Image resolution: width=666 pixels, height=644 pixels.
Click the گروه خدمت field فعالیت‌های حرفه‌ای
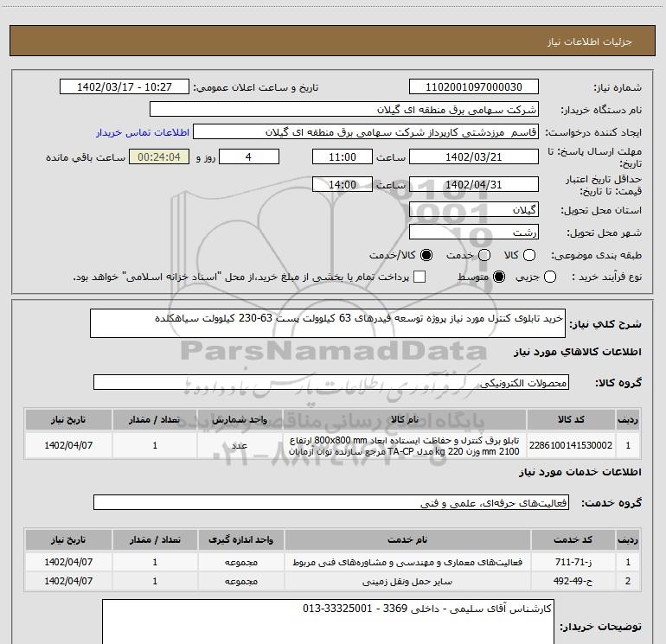tap(331, 502)
